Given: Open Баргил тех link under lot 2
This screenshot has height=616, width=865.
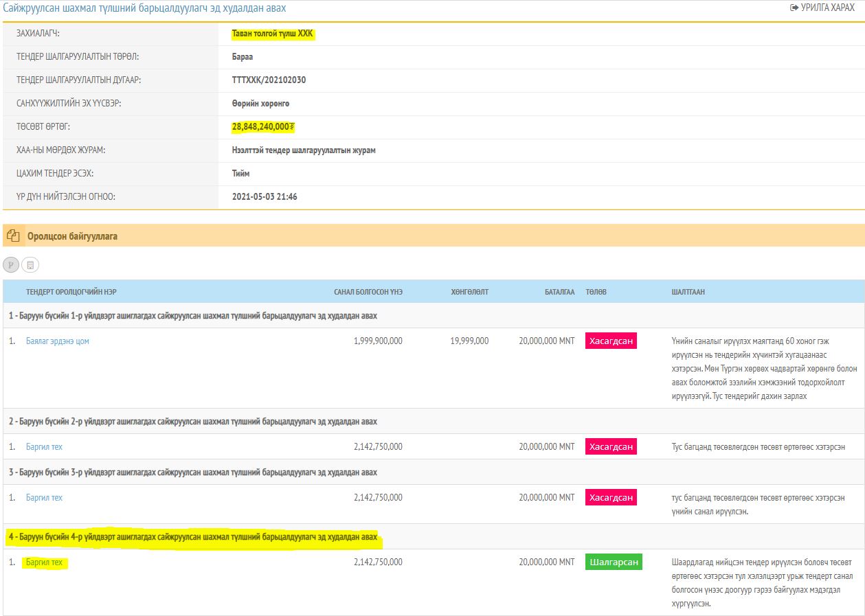Looking at the screenshot, I should [44, 447].
